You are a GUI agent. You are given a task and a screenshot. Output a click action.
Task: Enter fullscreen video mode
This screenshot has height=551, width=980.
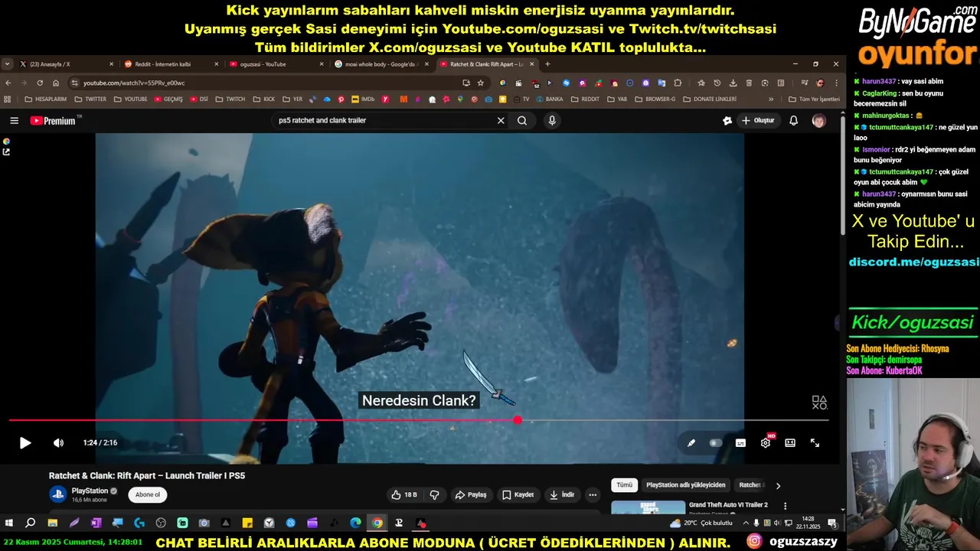(815, 443)
